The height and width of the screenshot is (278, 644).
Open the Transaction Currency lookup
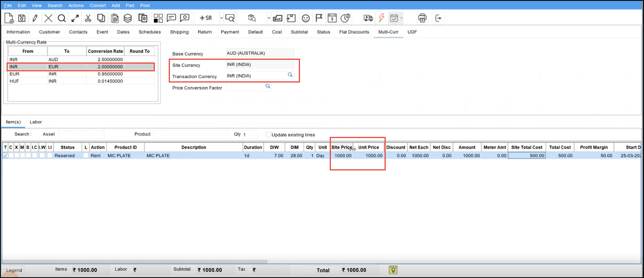click(x=290, y=75)
